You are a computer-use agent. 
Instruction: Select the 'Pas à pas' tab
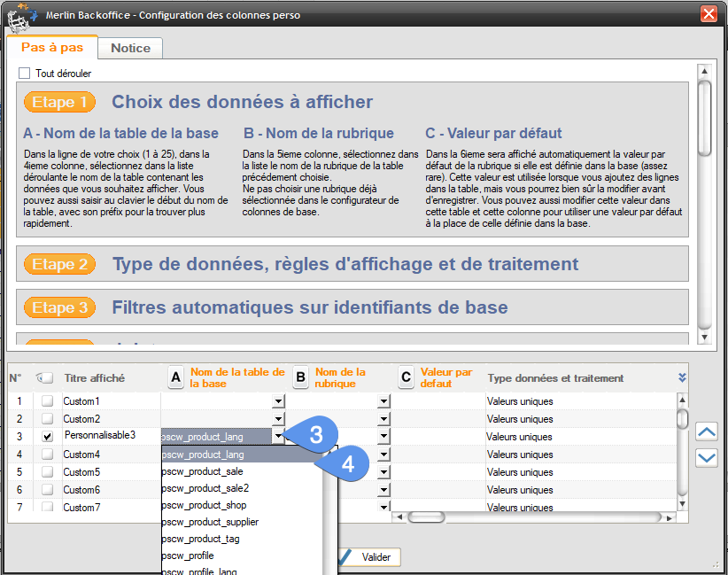[x=52, y=48]
